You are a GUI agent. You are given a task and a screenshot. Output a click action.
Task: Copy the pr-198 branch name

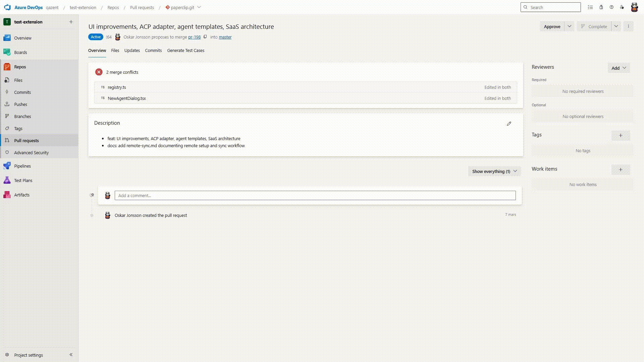205,37
